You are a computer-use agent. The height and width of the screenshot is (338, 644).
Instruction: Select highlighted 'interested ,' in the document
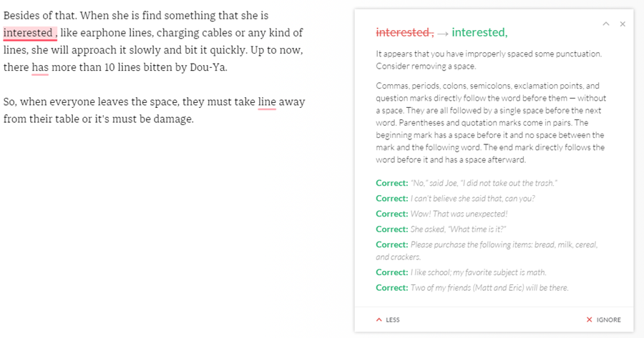click(x=30, y=33)
